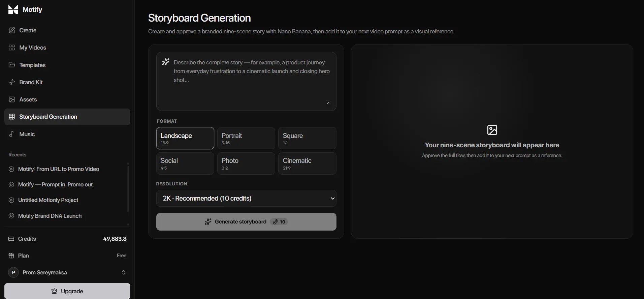Image resolution: width=644 pixels, height=299 pixels.
Task: Click the 'P' user avatar
Action: [13, 272]
